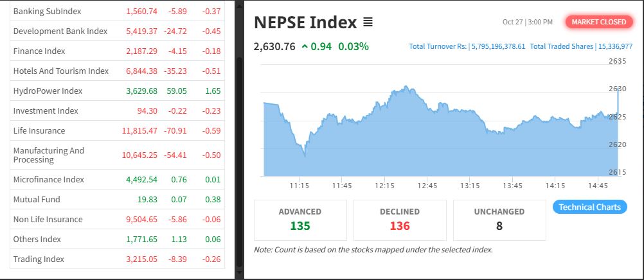644x280 pixels.
Task: Click the green up-arrow change indicator
Action: [305, 47]
